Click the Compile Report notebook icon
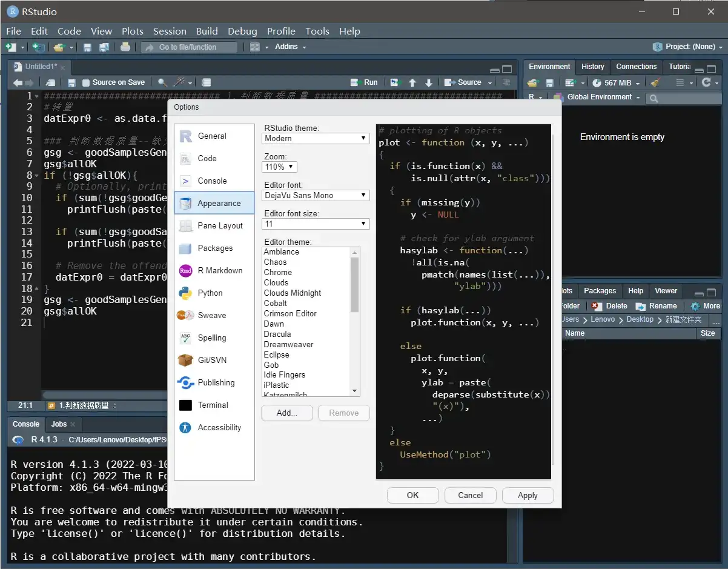Image resolution: width=728 pixels, height=569 pixels. coord(207,82)
